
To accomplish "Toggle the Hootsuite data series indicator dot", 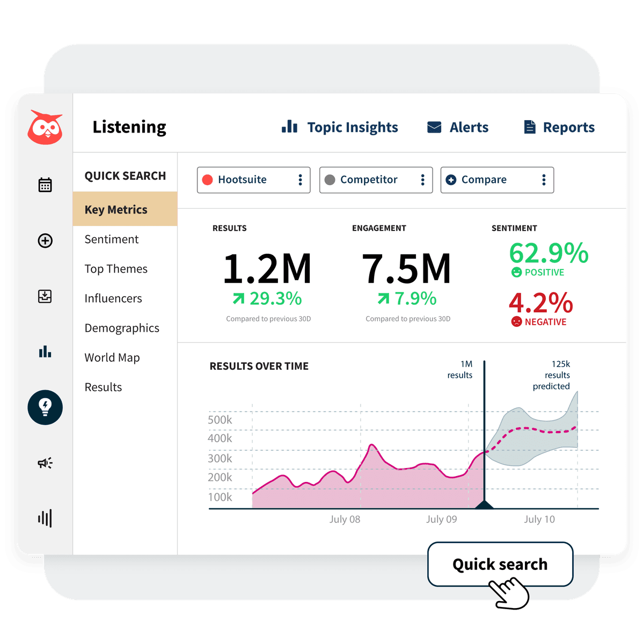I will [208, 180].
